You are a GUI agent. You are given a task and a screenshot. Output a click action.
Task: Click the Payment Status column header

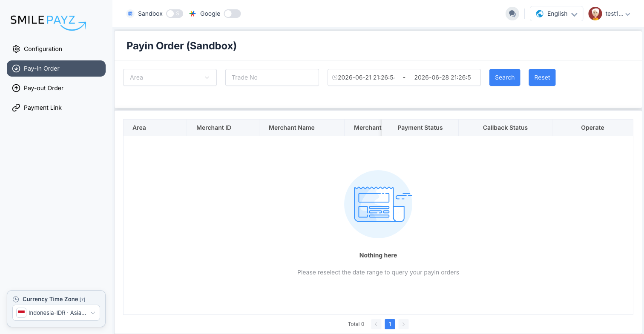pyautogui.click(x=420, y=128)
